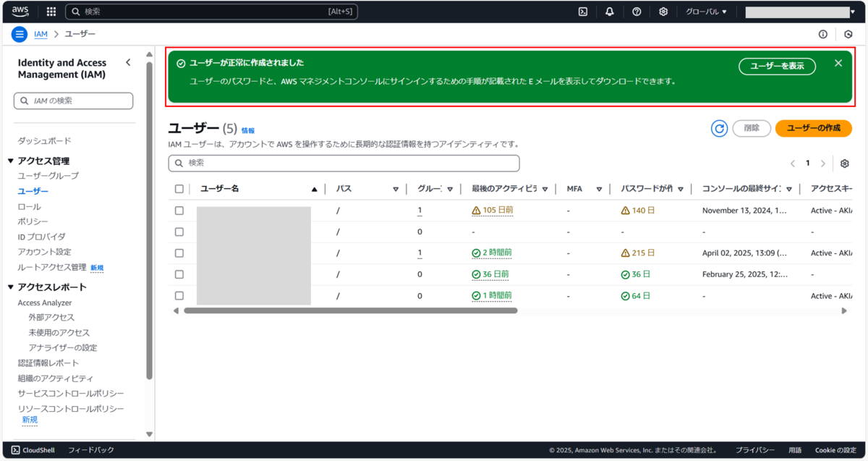The height and width of the screenshot is (461, 868).
Task: Sort by 最後のアクティビティ column arrow
Action: coord(545,189)
